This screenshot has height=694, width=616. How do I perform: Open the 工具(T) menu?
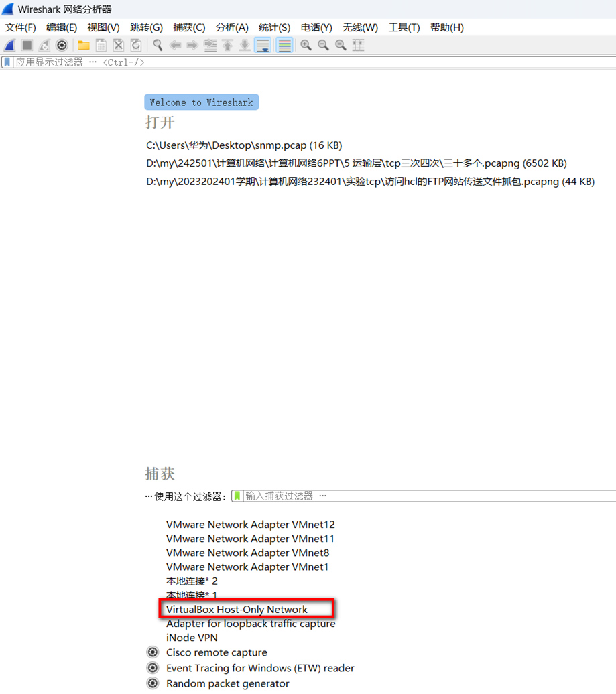(x=404, y=27)
